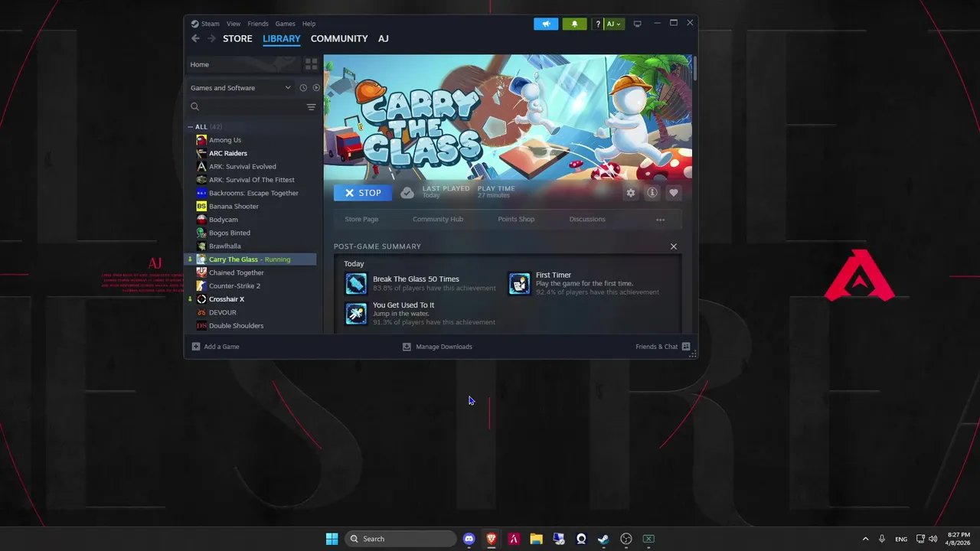
Task: Open Discord from the taskbar
Action: tap(469, 539)
